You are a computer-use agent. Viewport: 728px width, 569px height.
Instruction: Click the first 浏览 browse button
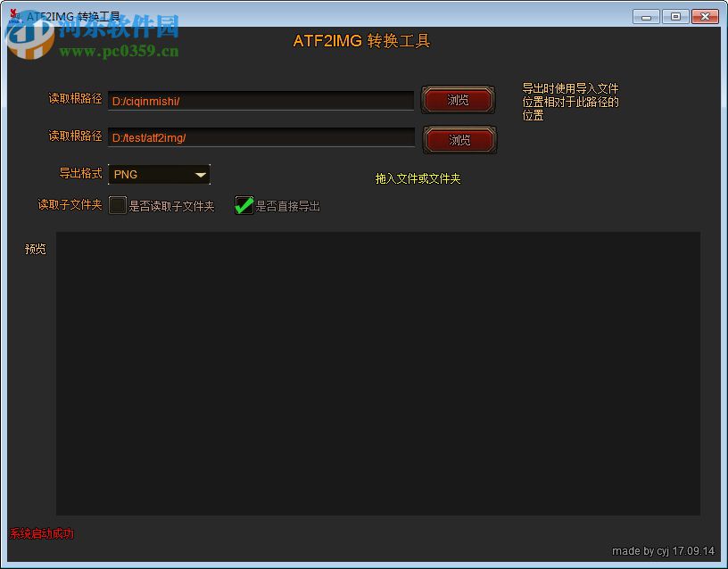pyautogui.click(x=458, y=100)
